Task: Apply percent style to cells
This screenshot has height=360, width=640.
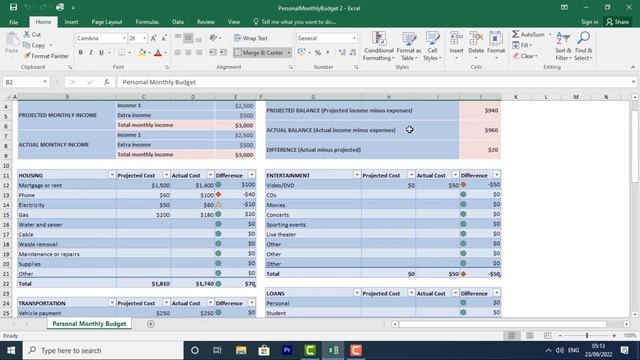Action: [318, 52]
